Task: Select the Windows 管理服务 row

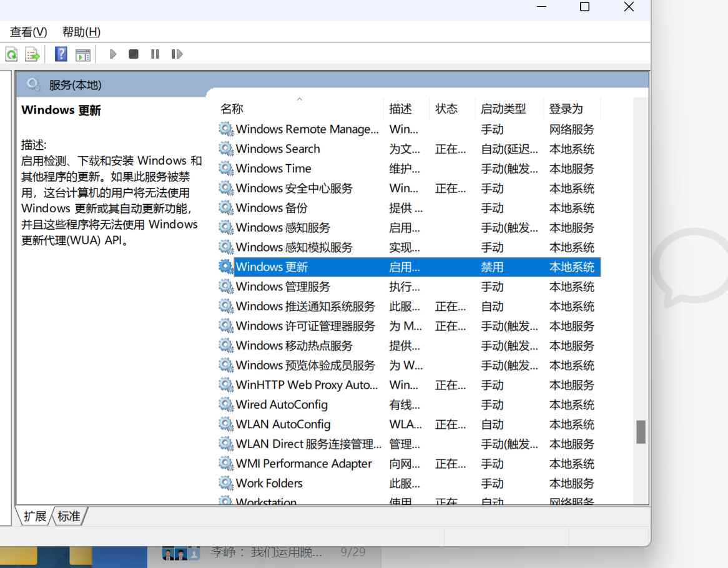Action: pos(408,286)
